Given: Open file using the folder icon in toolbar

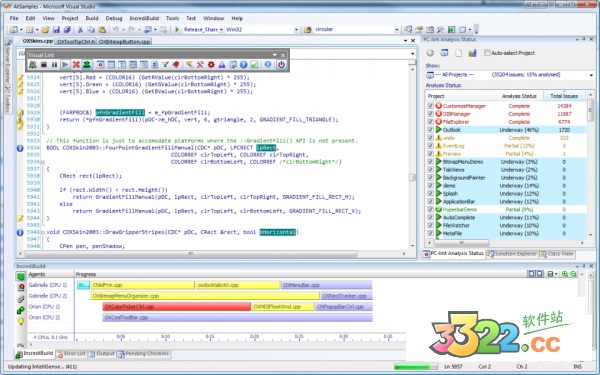Looking at the screenshot, I should coord(46,29).
